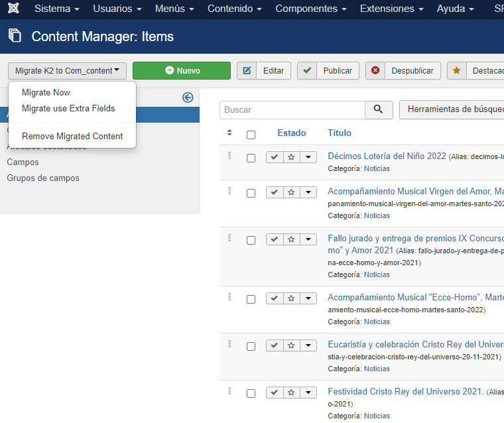Toggle featured star for Décimos Lotería article
The image size is (504, 423).
coord(291,157)
